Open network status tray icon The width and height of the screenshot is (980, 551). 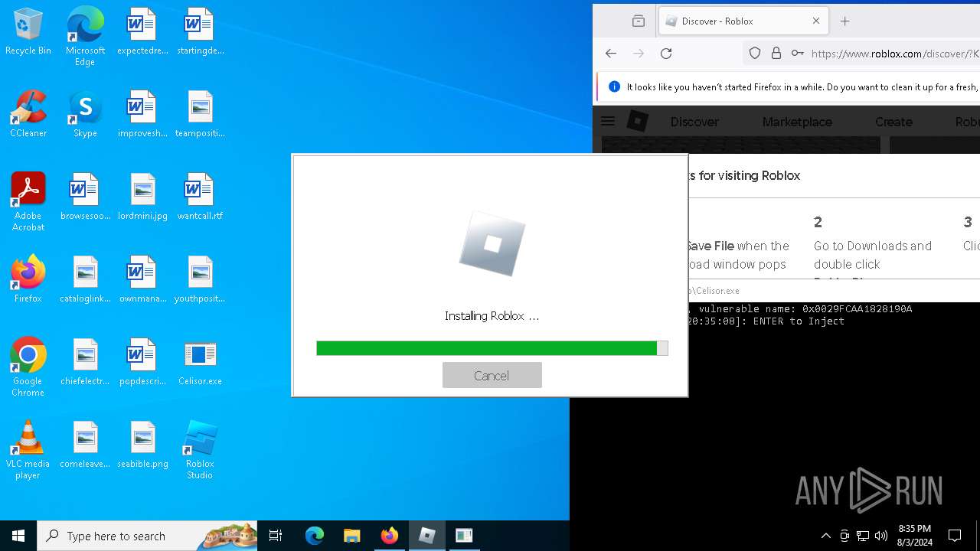tap(863, 536)
